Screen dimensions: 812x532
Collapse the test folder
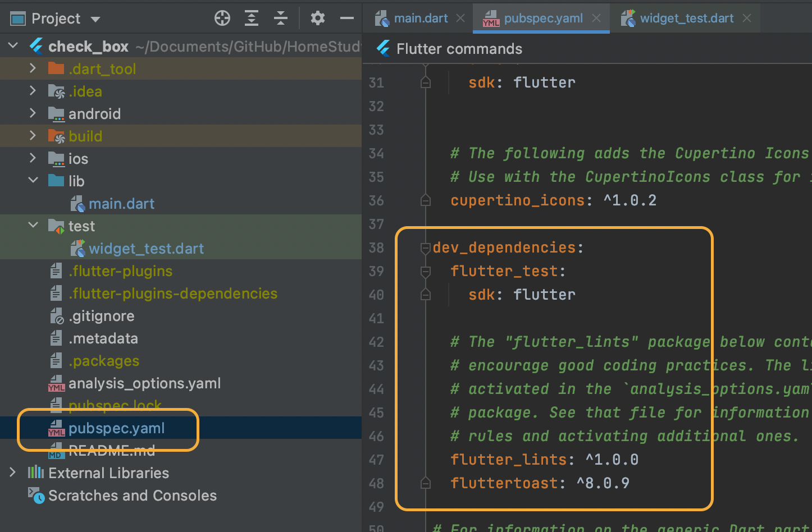(33, 226)
